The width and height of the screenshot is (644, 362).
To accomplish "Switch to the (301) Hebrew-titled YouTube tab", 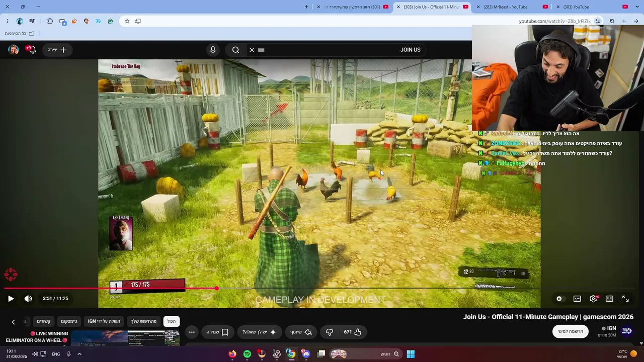I will (x=352, y=7).
